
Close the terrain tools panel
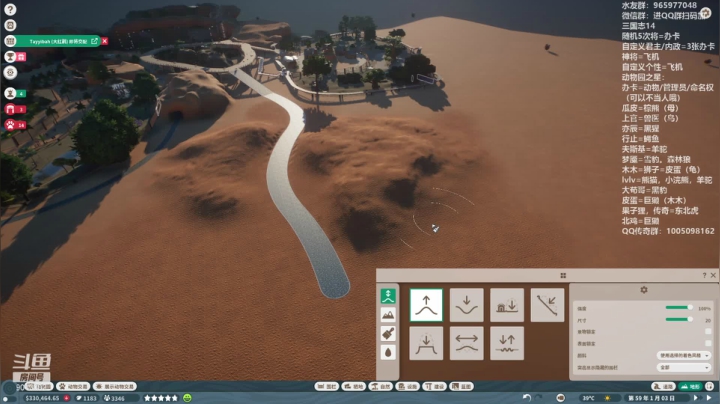(713, 275)
